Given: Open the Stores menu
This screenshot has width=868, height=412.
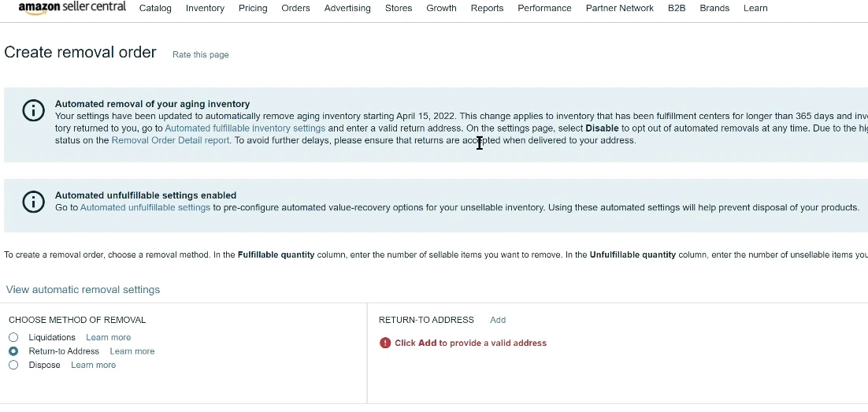Looking at the screenshot, I should point(399,9).
